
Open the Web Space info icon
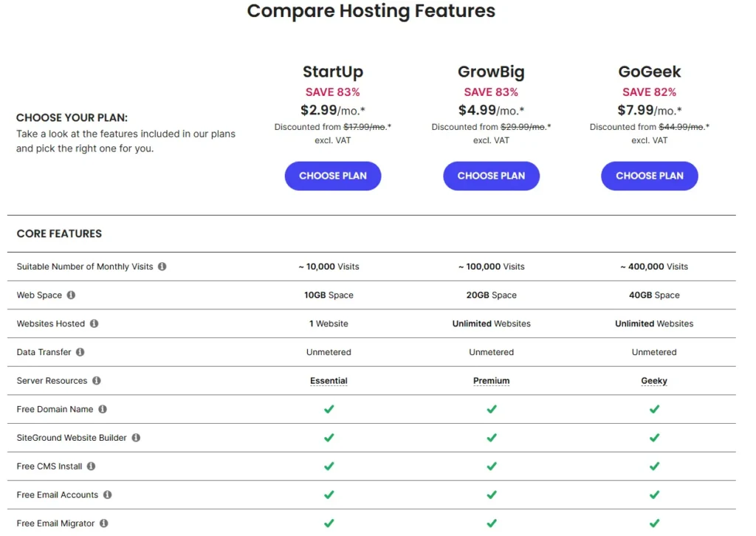tap(71, 295)
